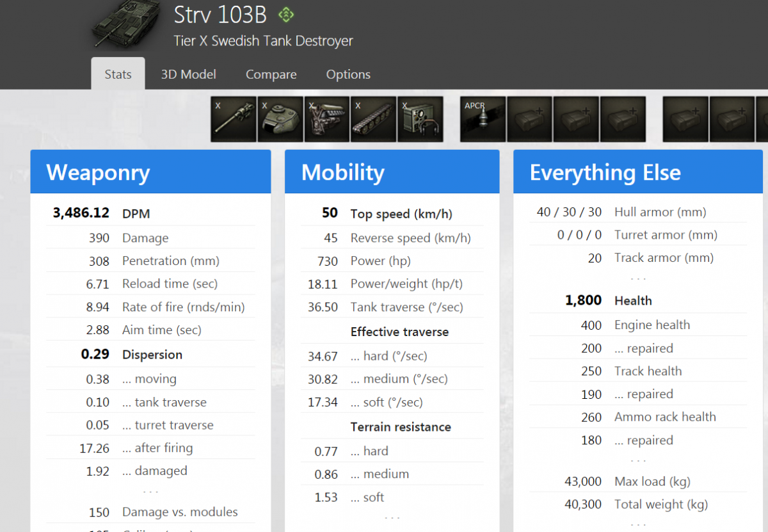Image resolution: width=768 pixels, height=532 pixels.
Task: Select the engine module icon
Action: (x=327, y=119)
